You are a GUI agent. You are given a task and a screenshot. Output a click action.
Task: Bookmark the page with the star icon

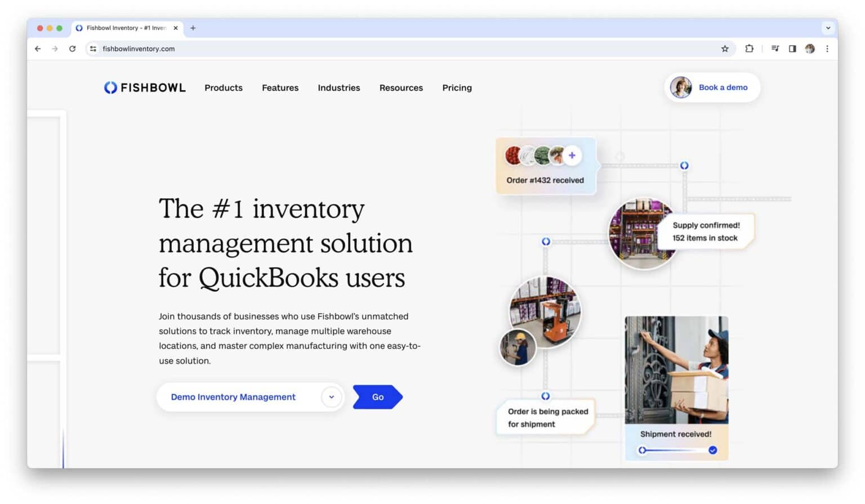(725, 49)
